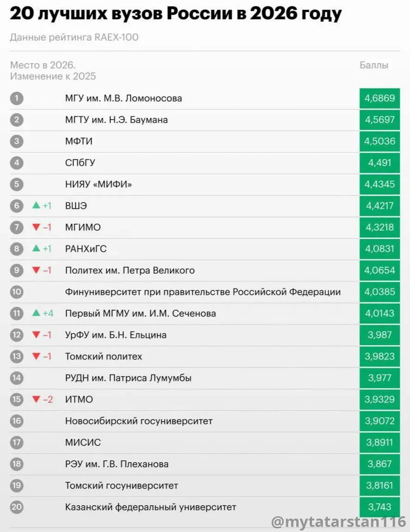
Task: Select 'ИТМО' university name
Action: tap(79, 399)
